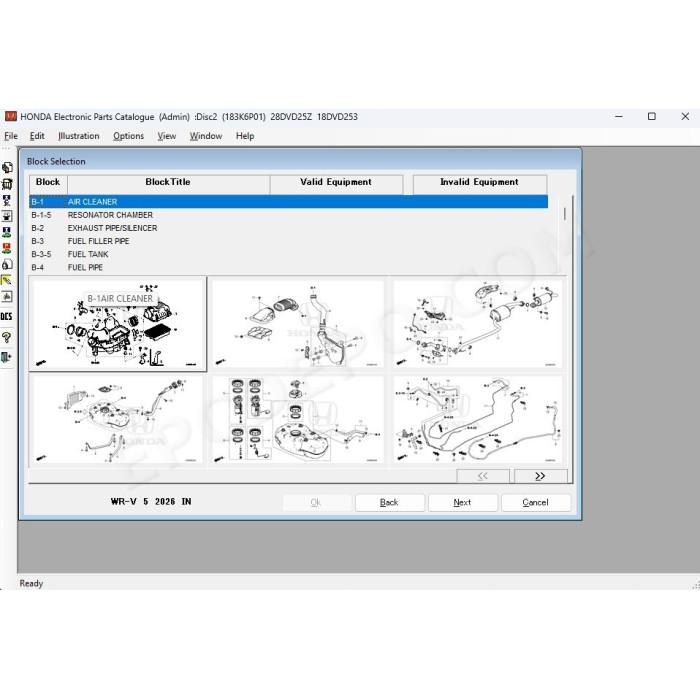Screen dimensions: 700x700
Task: Click the BlockTitle column header
Action: (168, 184)
